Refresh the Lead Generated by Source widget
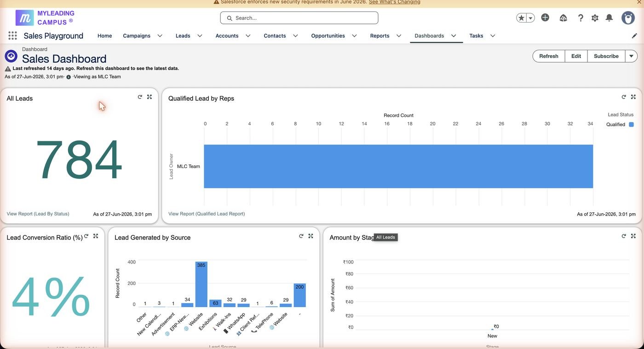Viewport: 644px width, 349px height. [x=301, y=236]
